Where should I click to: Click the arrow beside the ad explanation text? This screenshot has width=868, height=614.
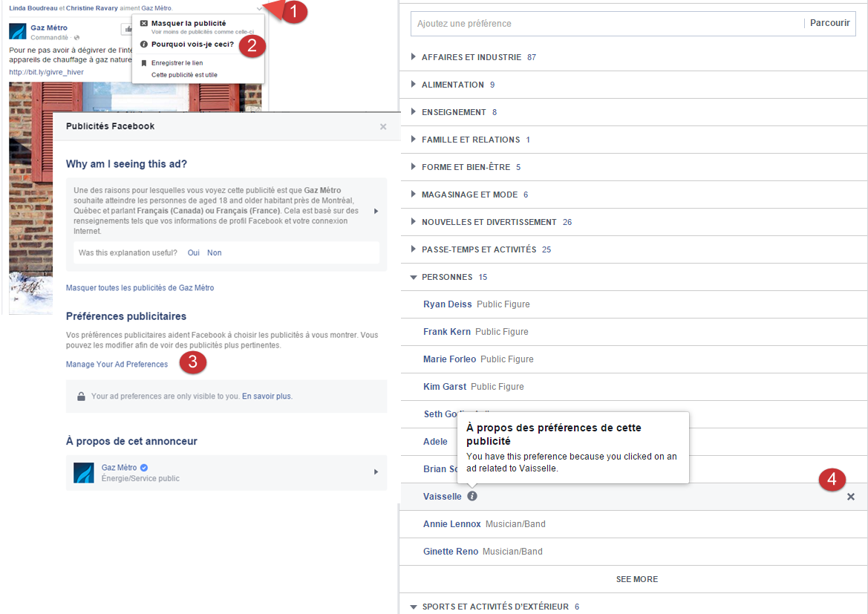click(x=376, y=211)
